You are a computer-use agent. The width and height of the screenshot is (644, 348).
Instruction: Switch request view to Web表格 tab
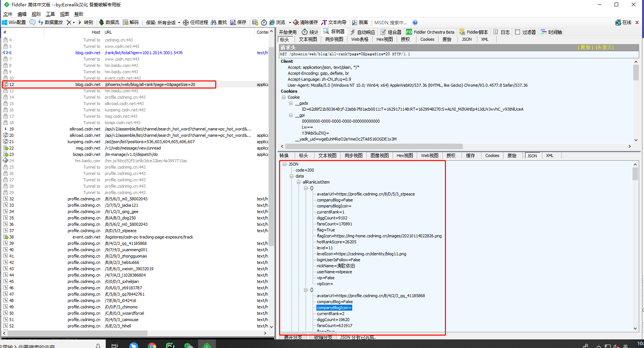(359, 39)
